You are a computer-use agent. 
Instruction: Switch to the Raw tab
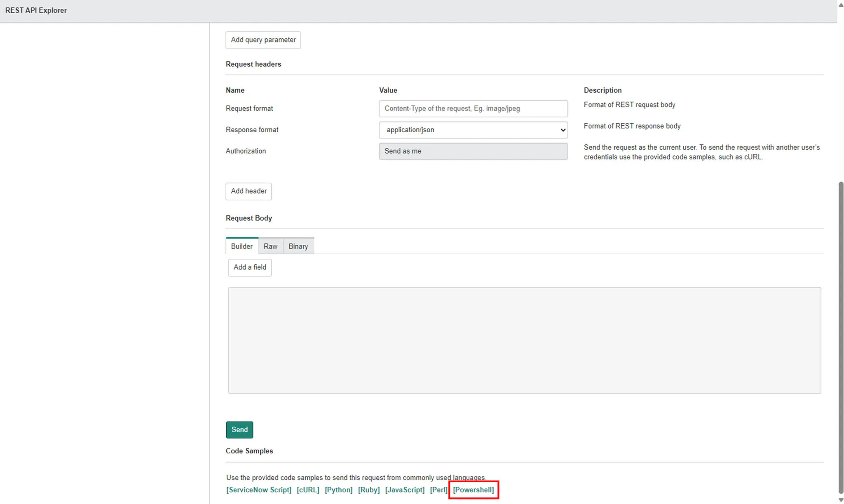pos(270,246)
